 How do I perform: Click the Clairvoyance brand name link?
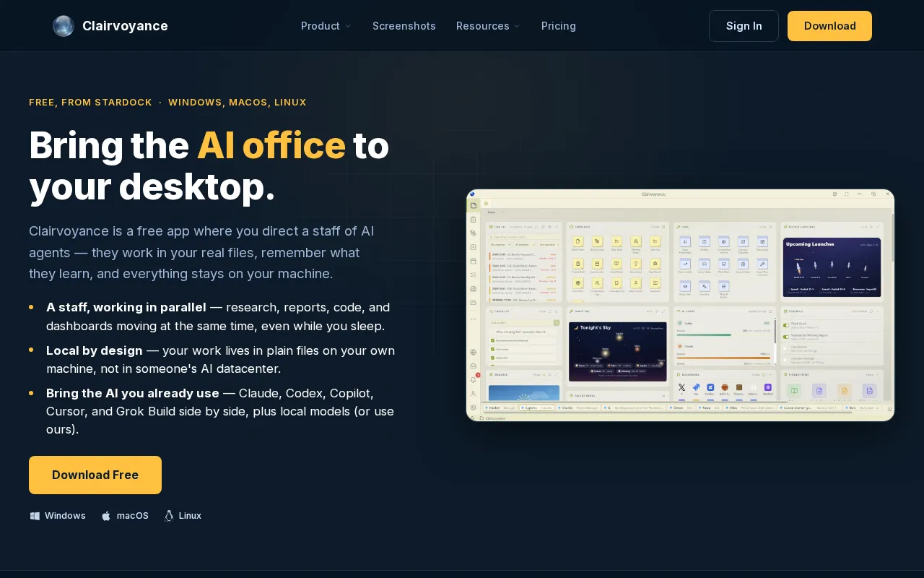click(125, 26)
